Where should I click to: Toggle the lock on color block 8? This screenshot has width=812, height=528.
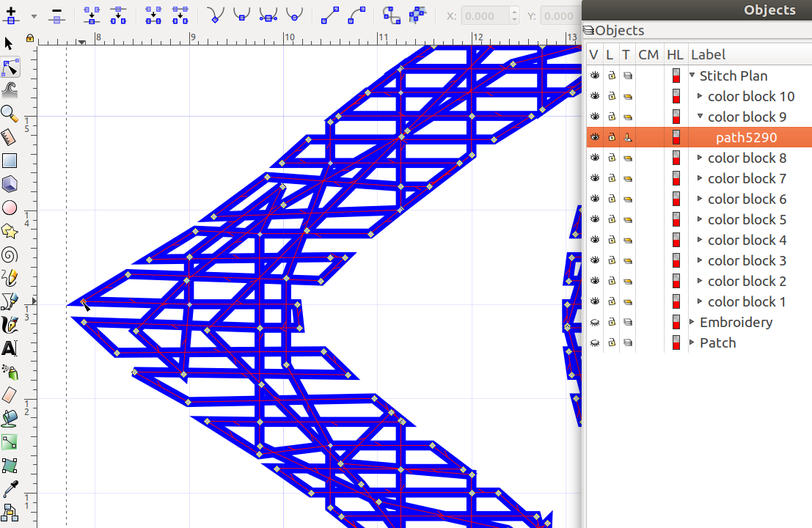[611, 158]
